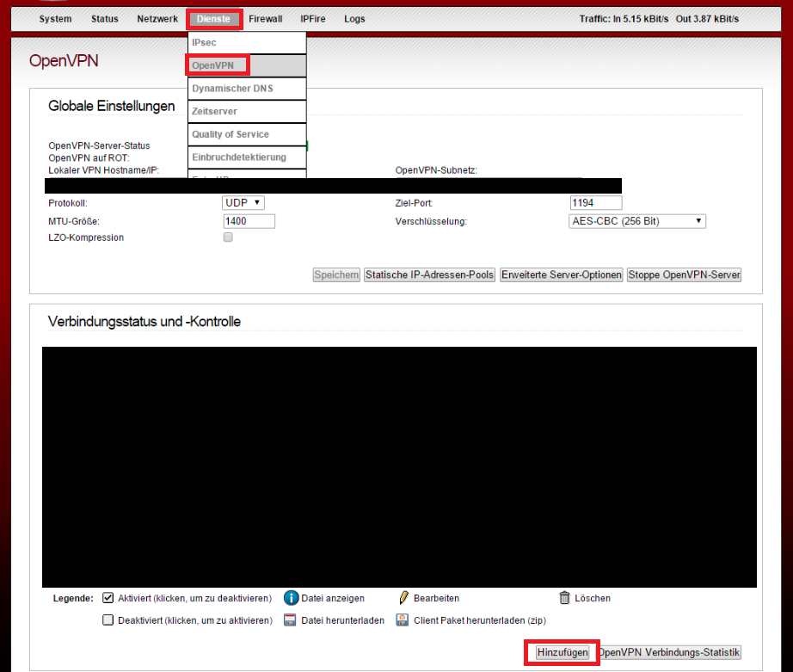Click the Lokaler VPN Hostname/IP label
This screenshot has width=793, height=672.
coord(104,170)
